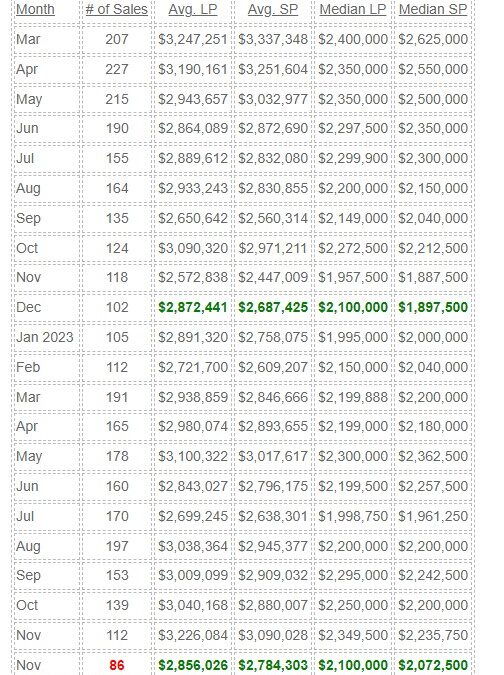Image resolution: width=504 pixels, height=675 pixels.
Task: Click the Month column header
Action: pyautogui.click(x=35, y=9)
